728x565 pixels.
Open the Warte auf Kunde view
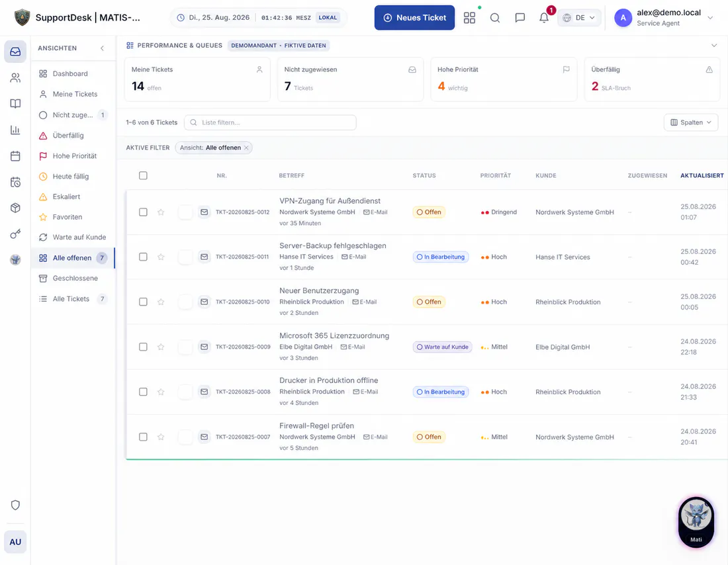[x=73, y=238]
